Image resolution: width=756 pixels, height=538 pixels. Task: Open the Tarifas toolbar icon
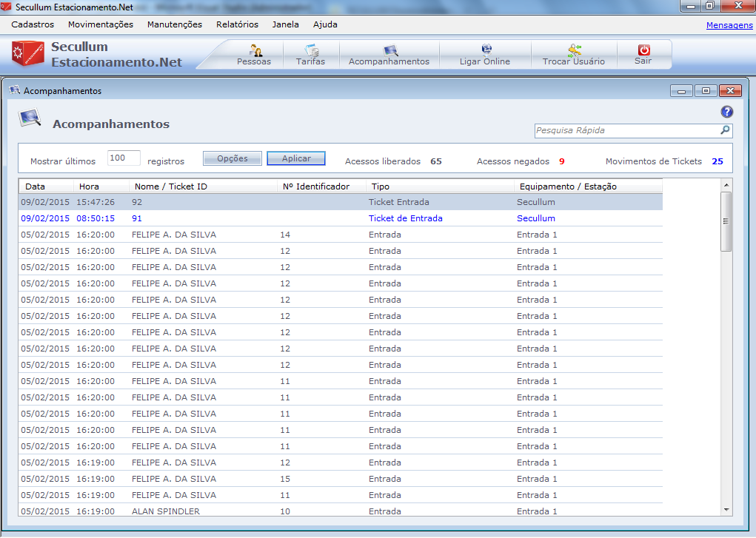click(312, 50)
